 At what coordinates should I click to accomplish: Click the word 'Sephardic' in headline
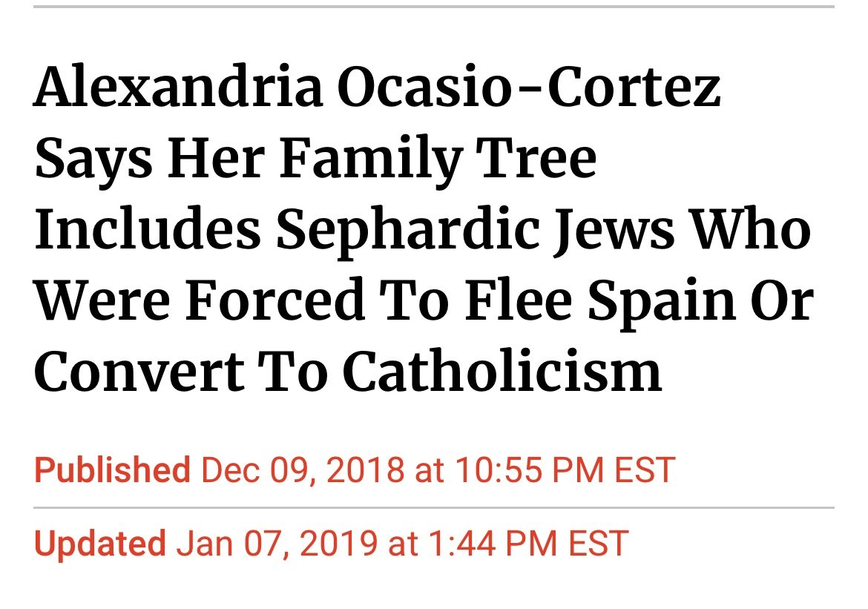(x=409, y=230)
